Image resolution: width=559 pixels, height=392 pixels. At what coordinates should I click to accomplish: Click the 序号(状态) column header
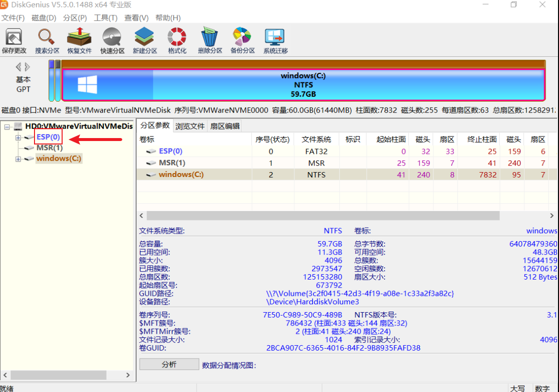[x=273, y=139]
